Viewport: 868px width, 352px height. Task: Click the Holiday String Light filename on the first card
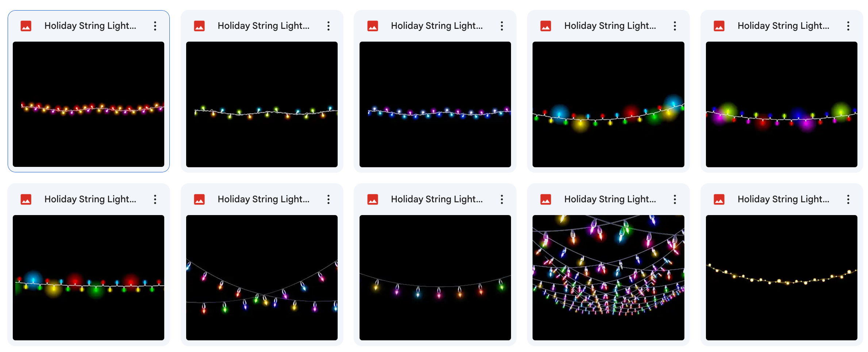(x=91, y=26)
